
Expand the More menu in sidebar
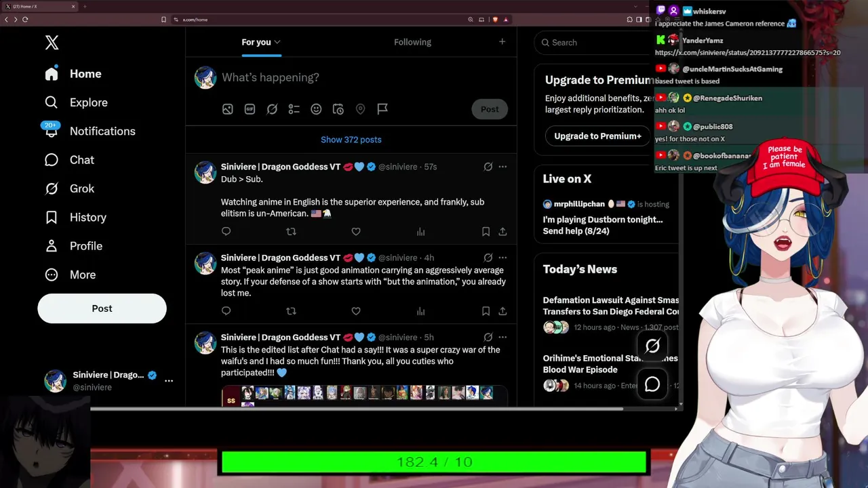pyautogui.click(x=70, y=274)
